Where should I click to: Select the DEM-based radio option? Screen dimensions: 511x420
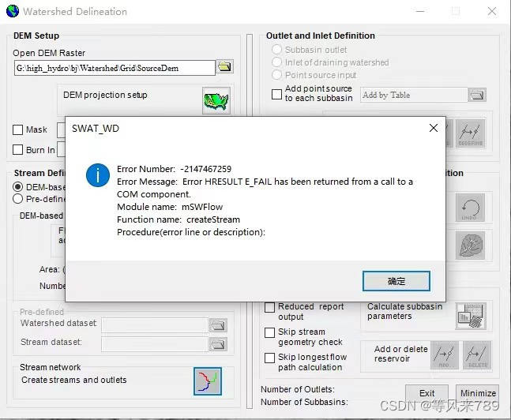17,186
